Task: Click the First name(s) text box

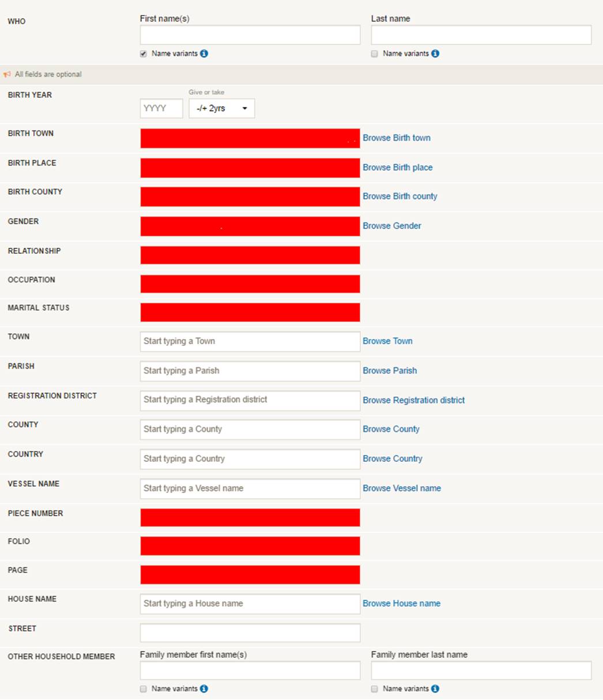Action: pos(250,35)
